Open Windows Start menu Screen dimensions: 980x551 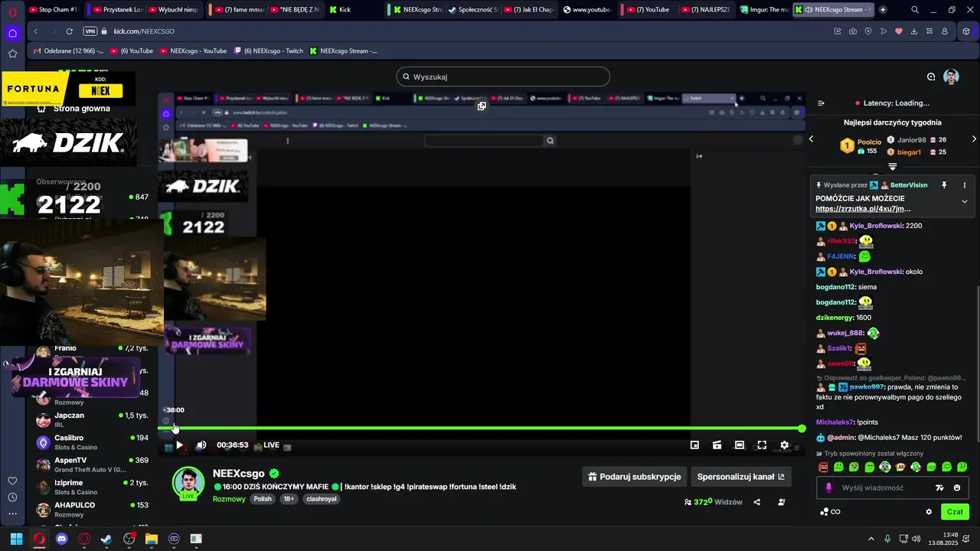point(16,539)
